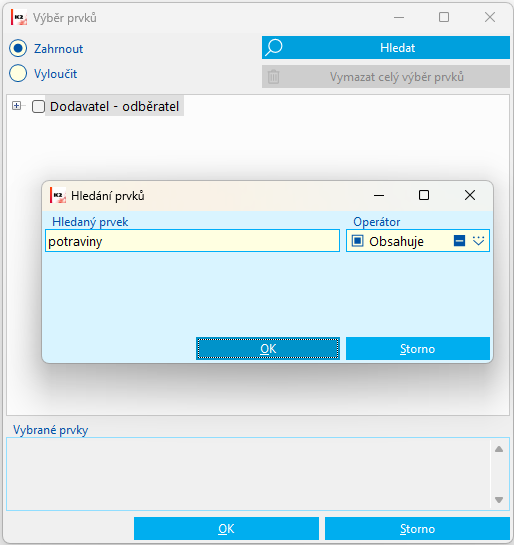Image resolution: width=514 pixels, height=545 pixels.
Task: Click the trash icon beside Vymazat
Action: (x=274, y=76)
